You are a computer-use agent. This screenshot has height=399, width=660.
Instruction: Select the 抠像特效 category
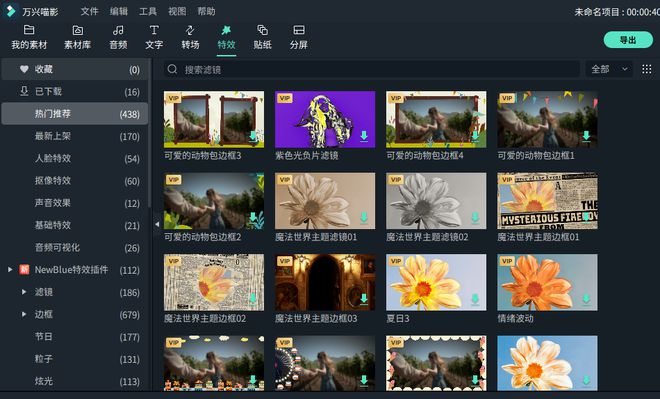point(75,181)
